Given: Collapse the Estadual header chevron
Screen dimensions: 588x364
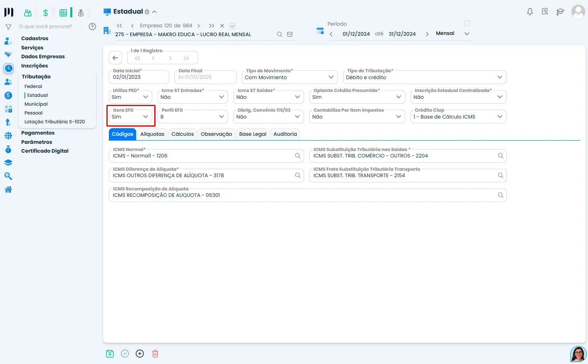Looking at the screenshot, I should point(155,12).
